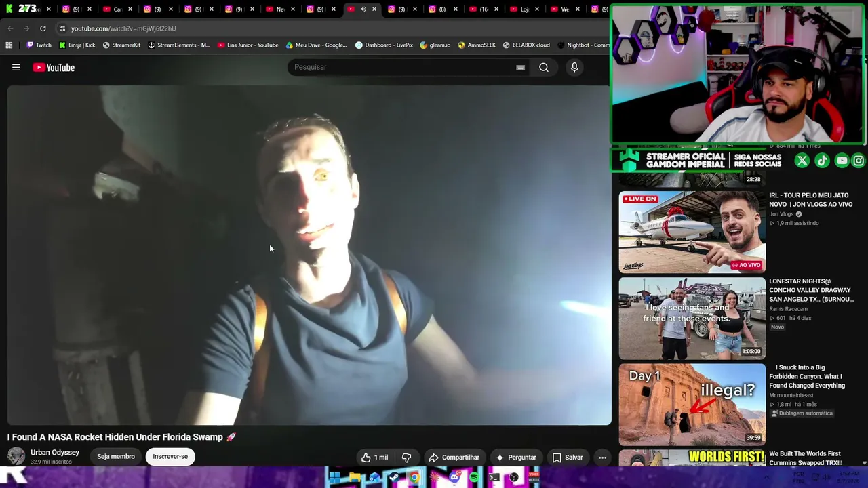Open Spotify from the taskbar
This screenshot has height=488, width=868.
coord(474,478)
